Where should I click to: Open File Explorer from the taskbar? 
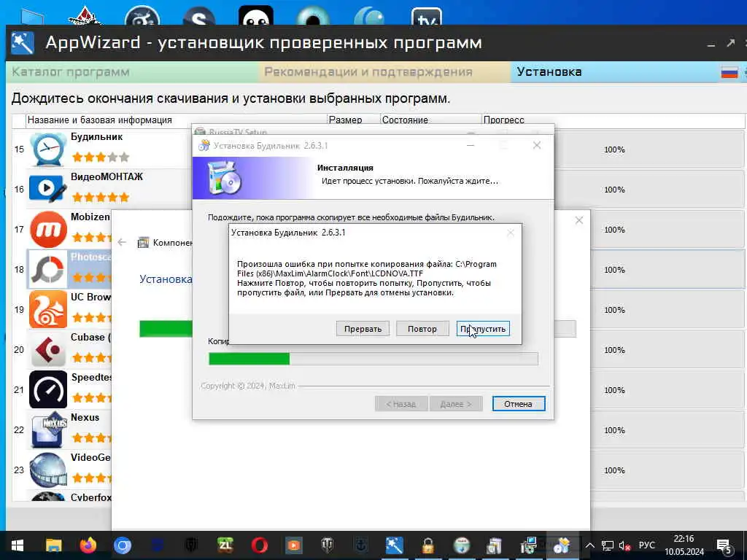click(53, 545)
